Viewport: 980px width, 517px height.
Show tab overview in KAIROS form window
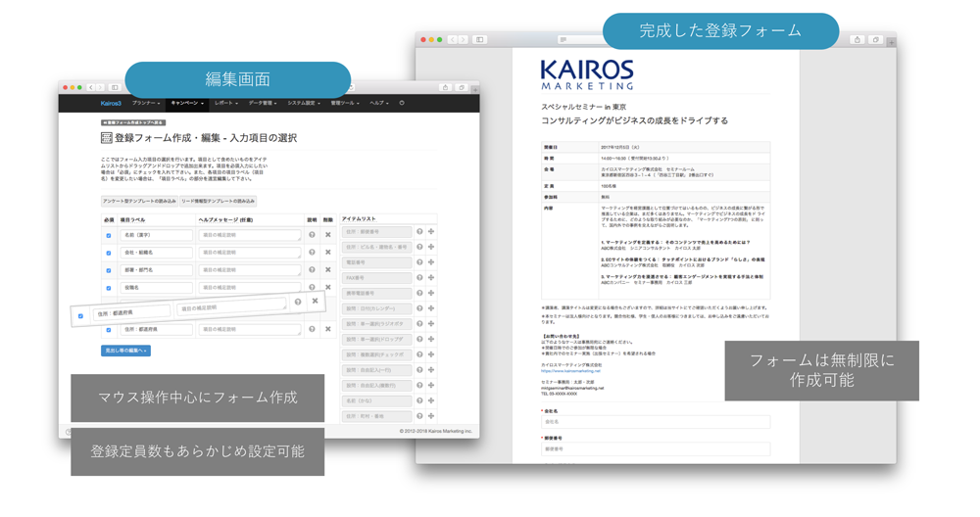(x=875, y=39)
